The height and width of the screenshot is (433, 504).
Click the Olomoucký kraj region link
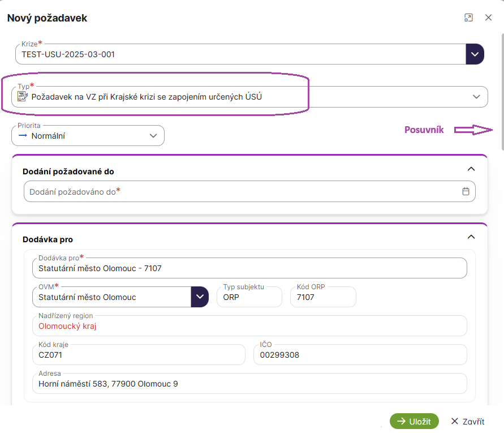[x=67, y=326]
